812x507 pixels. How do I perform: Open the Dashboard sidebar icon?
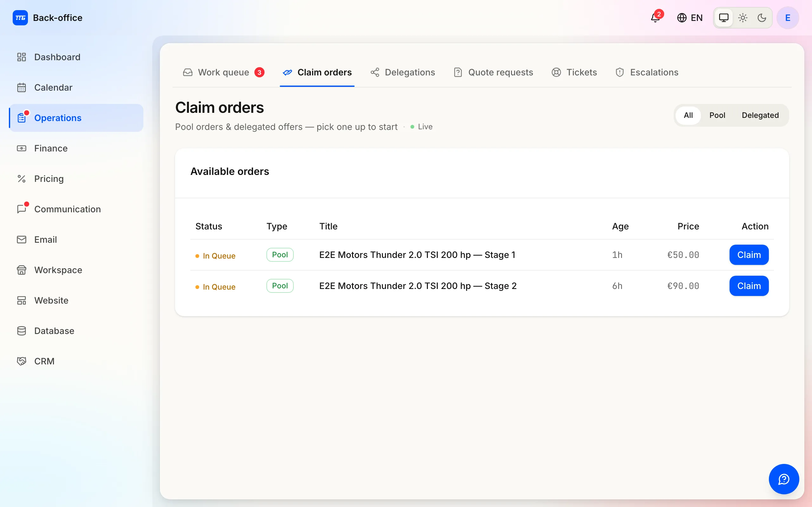[22, 57]
